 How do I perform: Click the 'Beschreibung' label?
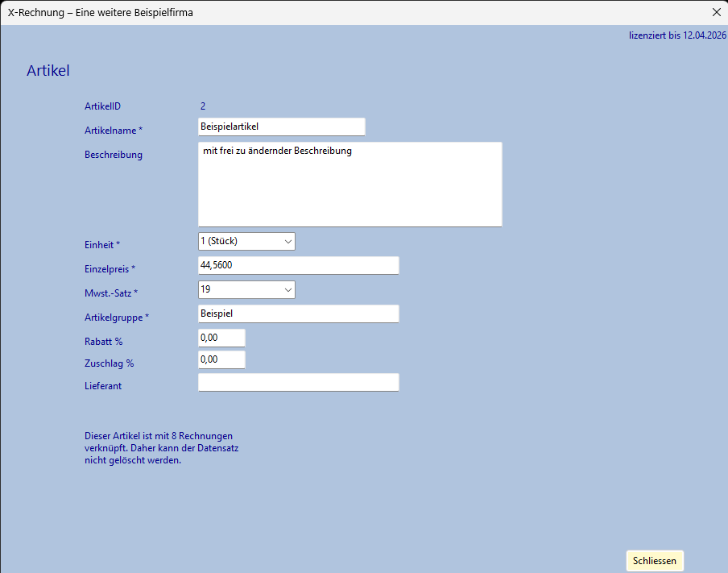coord(114,155)
